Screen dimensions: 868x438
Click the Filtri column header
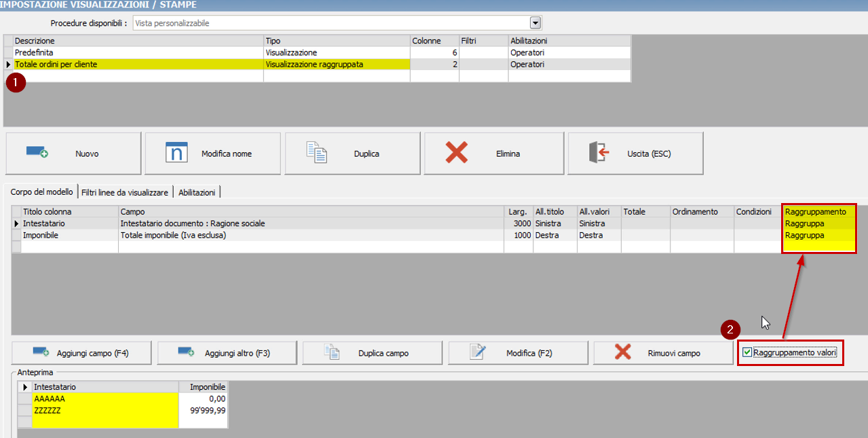(483, 41)
